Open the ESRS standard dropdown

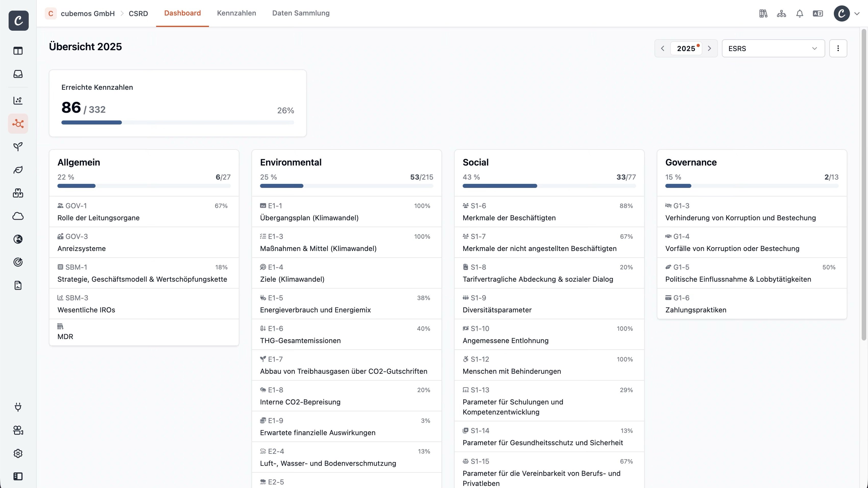coord(773,48)
